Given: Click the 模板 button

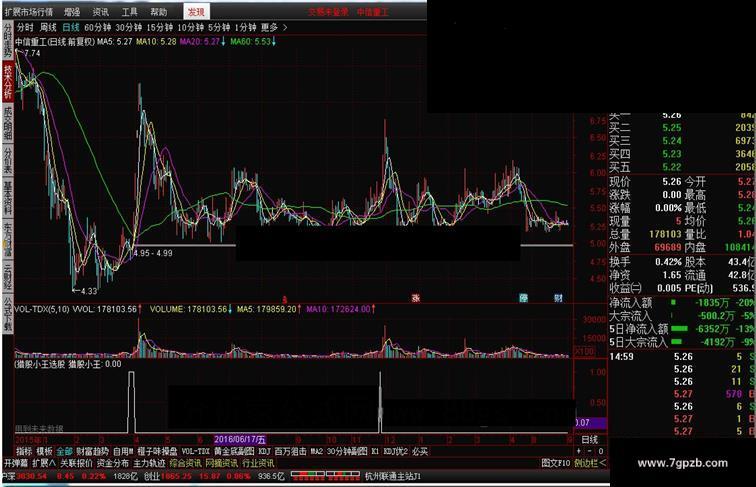Looking at the screenshot, I should pos(44,451).
